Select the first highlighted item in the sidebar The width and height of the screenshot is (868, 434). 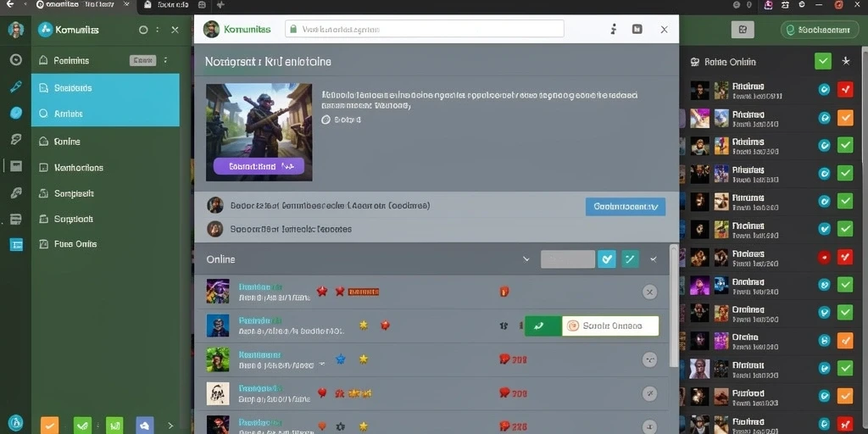[x=105, y=87]
